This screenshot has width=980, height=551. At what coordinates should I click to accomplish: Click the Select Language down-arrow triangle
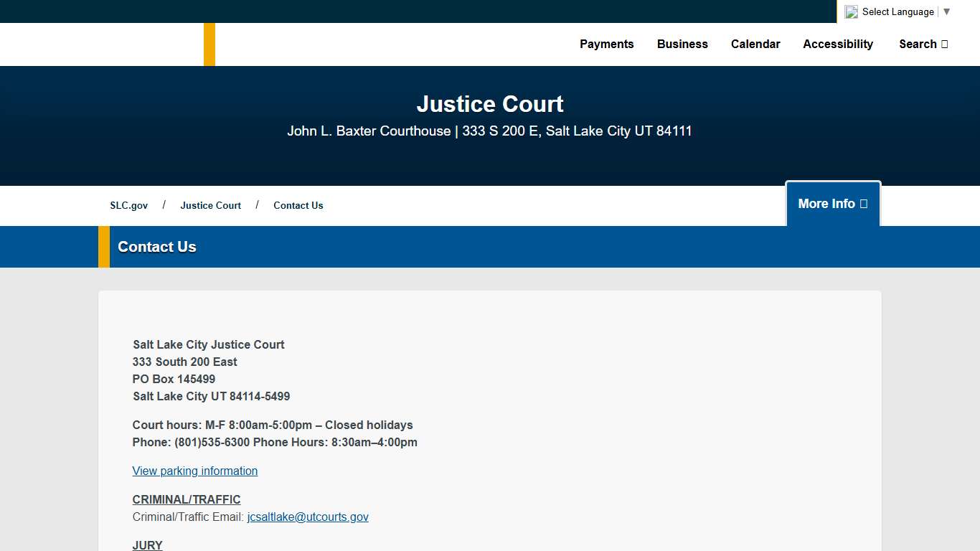coord(947,11)
